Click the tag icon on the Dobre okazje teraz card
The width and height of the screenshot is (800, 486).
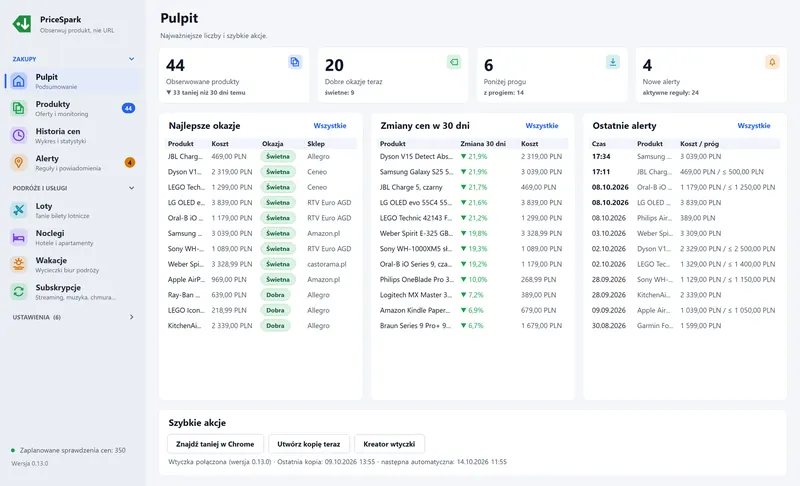pos(454,62)
